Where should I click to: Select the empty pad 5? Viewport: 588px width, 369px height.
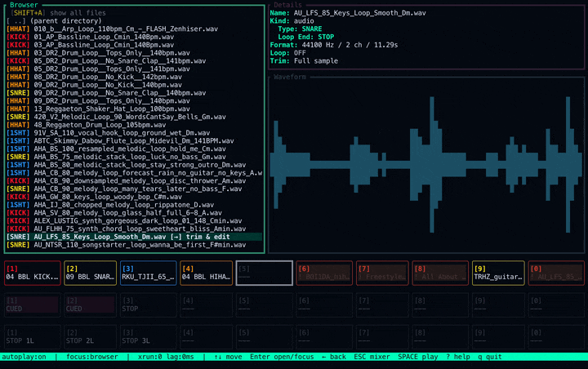pos(265,273)
